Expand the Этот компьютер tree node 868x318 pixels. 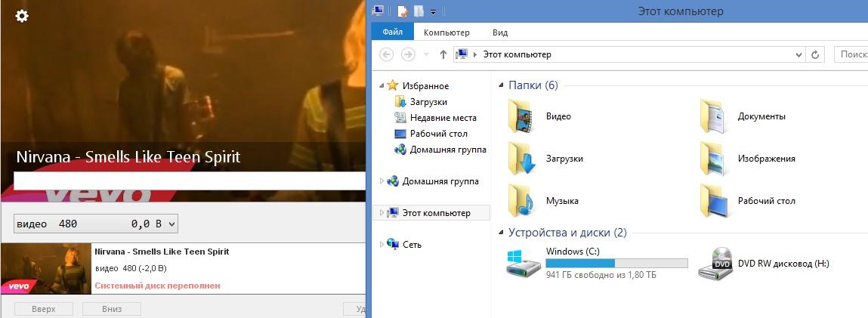coord(381,212)
